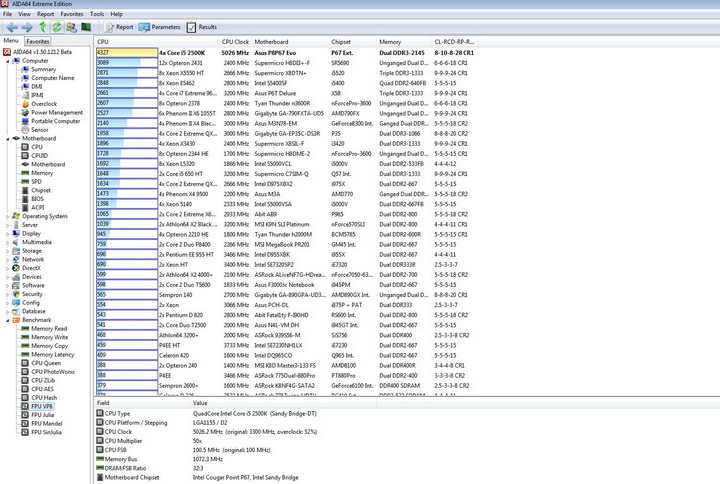Select the 12x Opteron 2431 result row

[286, 63]
